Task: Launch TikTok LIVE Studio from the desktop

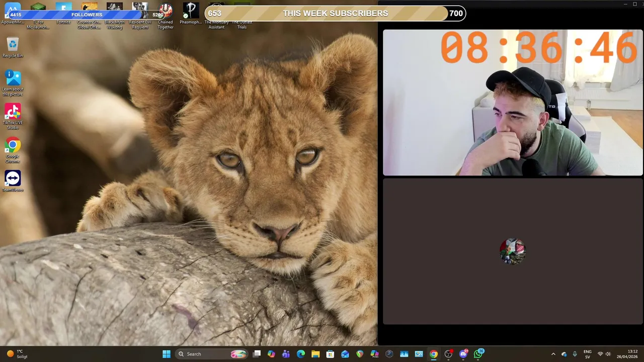Action: point(13,117)
